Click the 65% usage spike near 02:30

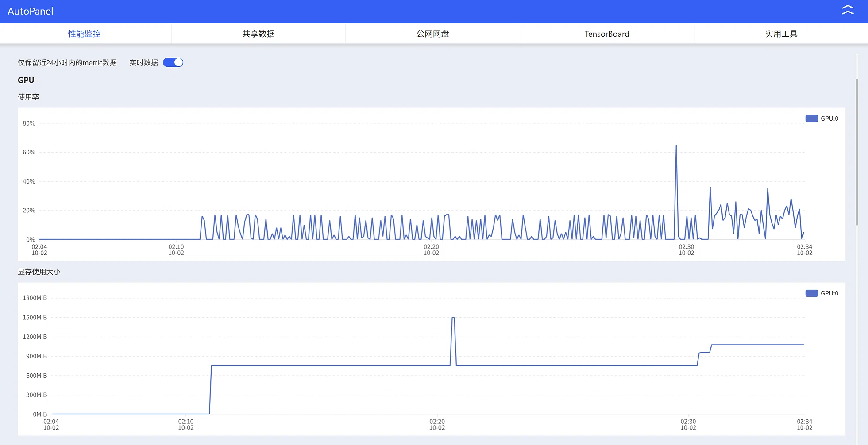click(x=676, y=146)
